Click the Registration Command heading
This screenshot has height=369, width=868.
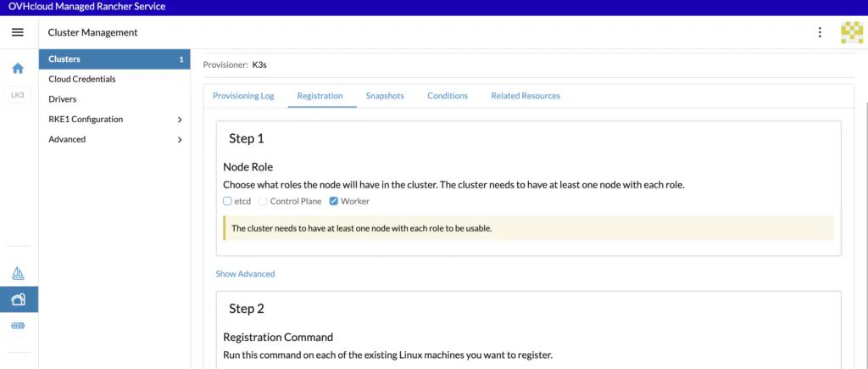(x=278, y=337)
